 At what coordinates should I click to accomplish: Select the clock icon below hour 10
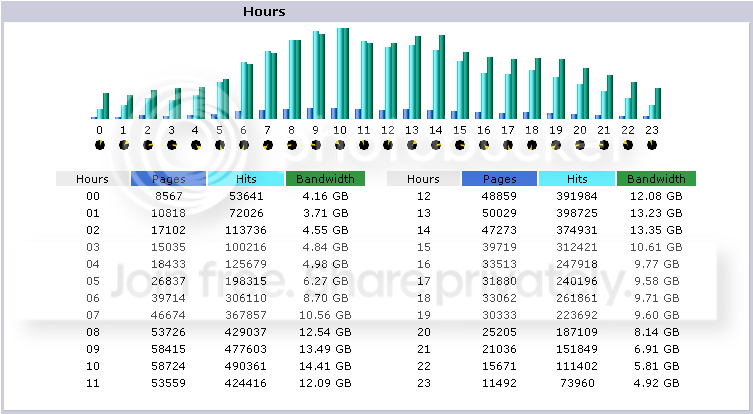[x=340, y=145]
